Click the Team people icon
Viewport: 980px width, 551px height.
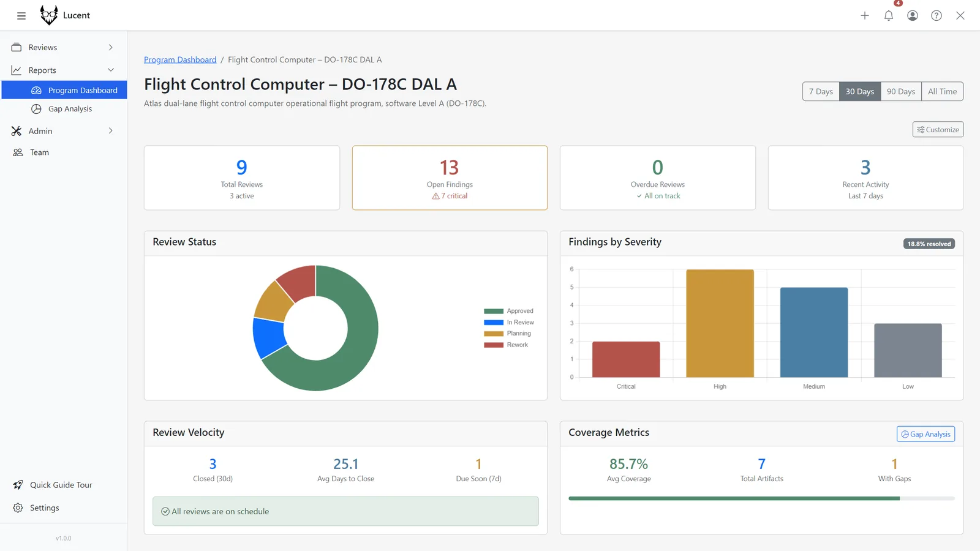[18, 152]
